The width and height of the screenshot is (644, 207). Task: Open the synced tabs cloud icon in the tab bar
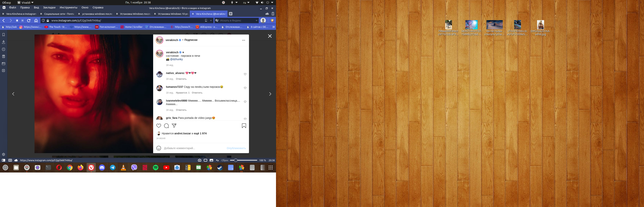[x=267, y=14]
